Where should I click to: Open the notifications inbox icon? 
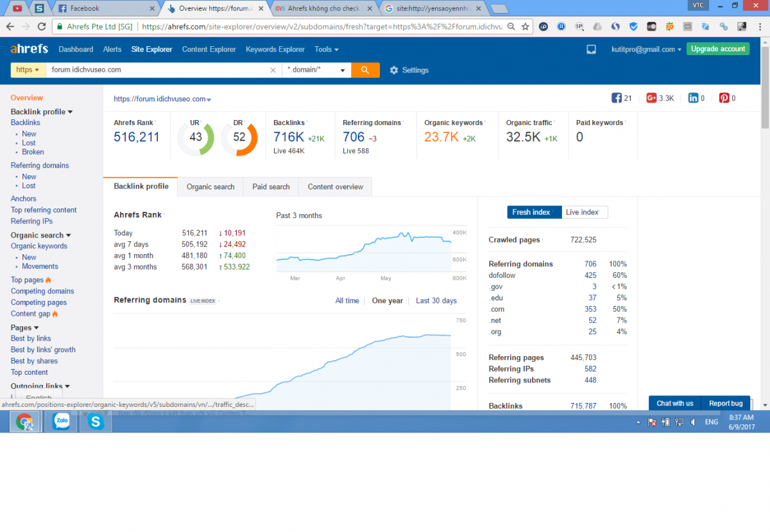point(591,49)
